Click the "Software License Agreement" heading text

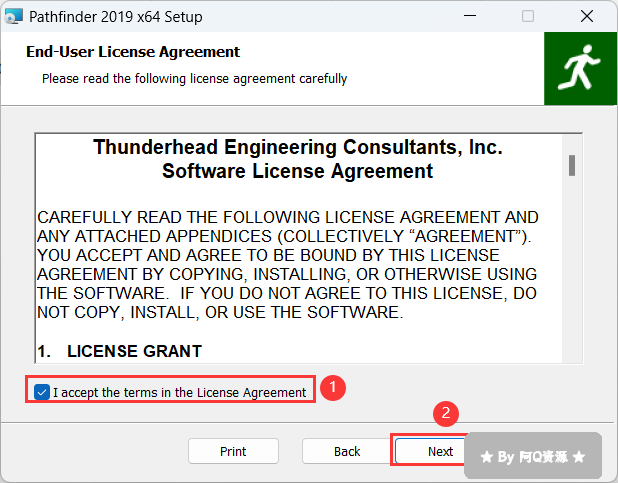pyautogui.click(x=298, y=171)
